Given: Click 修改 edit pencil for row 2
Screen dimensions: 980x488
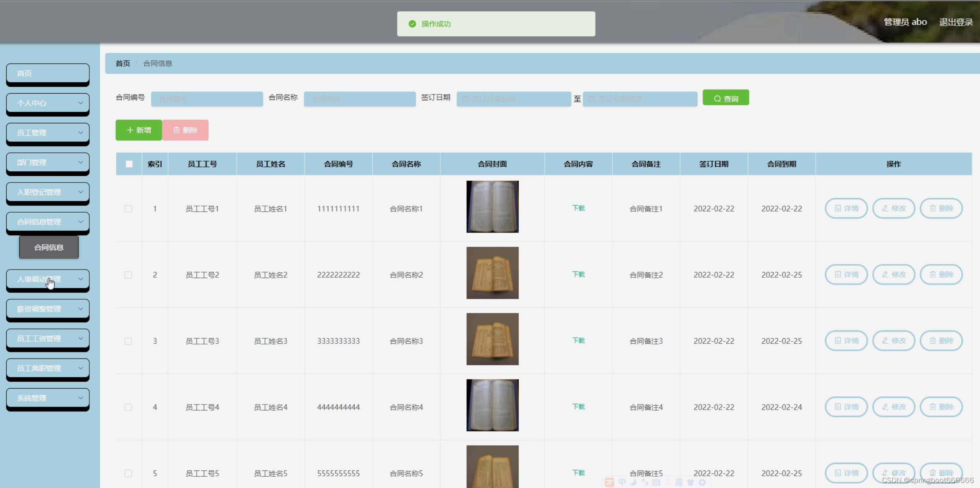Looking at the screenshot, I should [894, 275].
